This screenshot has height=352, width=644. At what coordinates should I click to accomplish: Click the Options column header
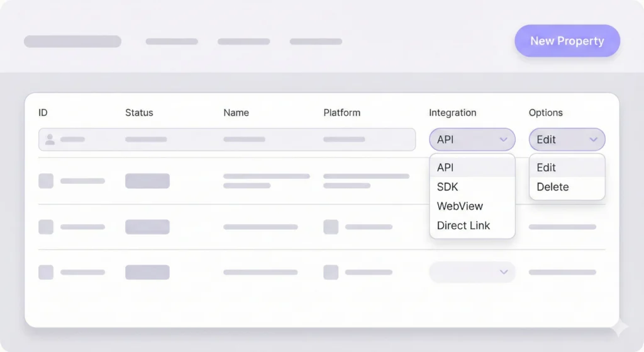pyautogui.click(x=545, y=113)
